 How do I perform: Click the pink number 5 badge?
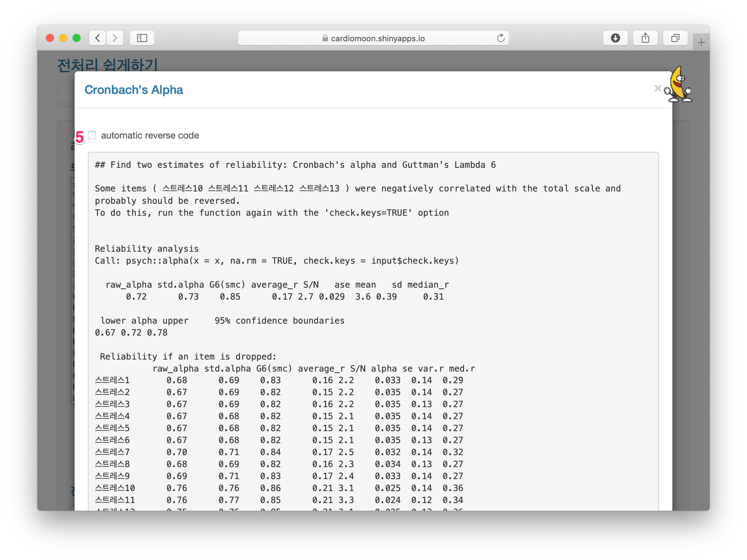[x=79, y=138]
